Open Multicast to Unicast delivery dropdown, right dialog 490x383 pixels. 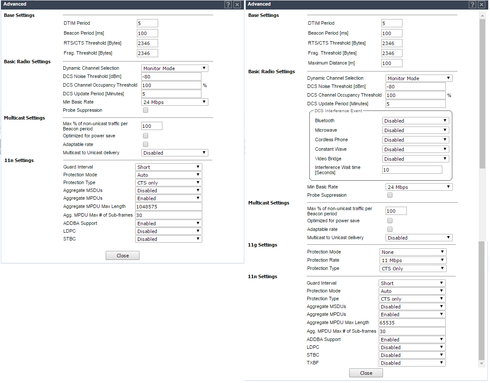click(419, 238)
